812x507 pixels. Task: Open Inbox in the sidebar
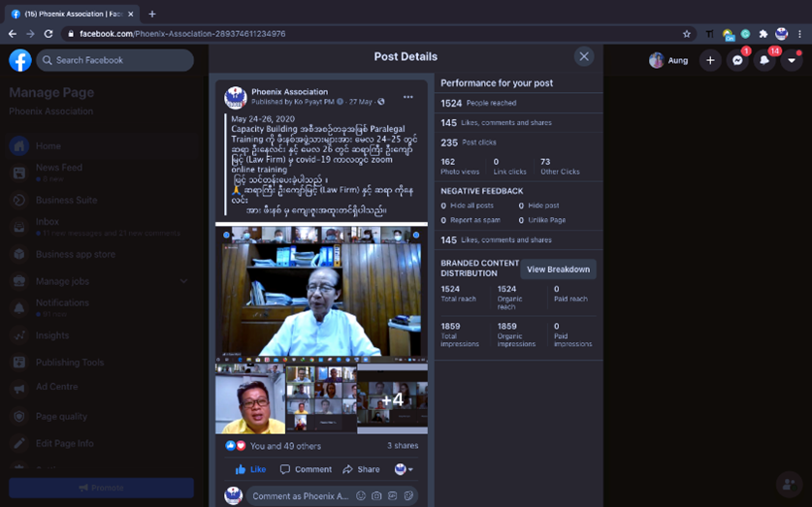[x=101, y=227]
